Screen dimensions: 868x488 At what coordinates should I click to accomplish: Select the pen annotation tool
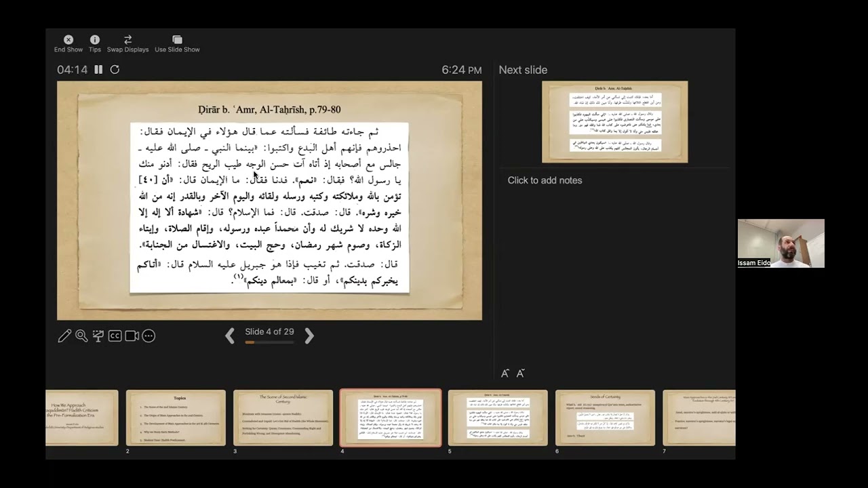(64, 335)
